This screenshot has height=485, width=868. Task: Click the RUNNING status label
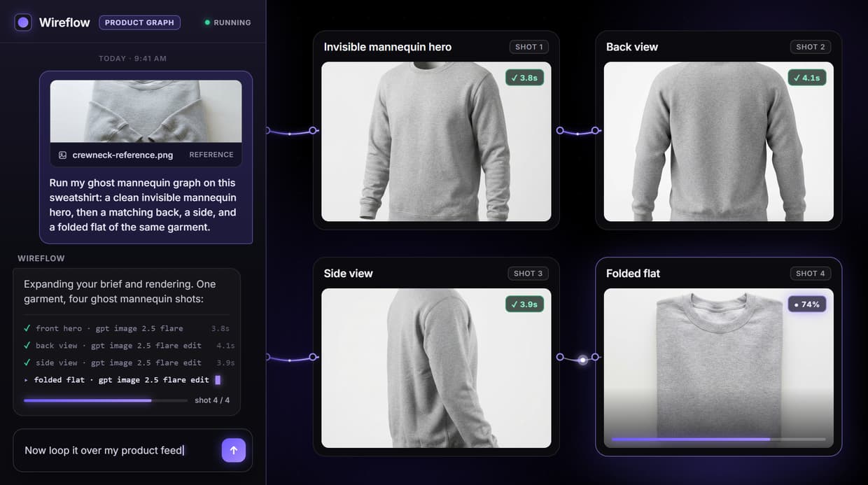click(x=232, y=22)
